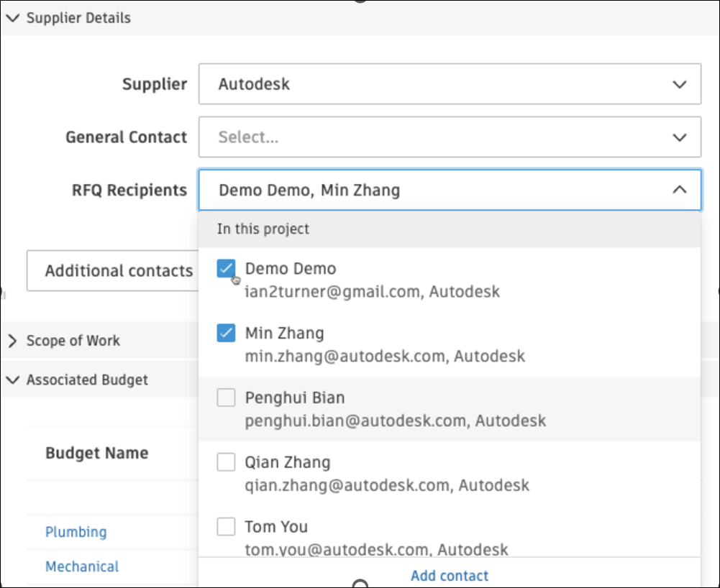The width and height of the screenshot is (720, 588).
Task: Collapse the RFQ Recipients dropdown arrow
Action: coord(679,190)
